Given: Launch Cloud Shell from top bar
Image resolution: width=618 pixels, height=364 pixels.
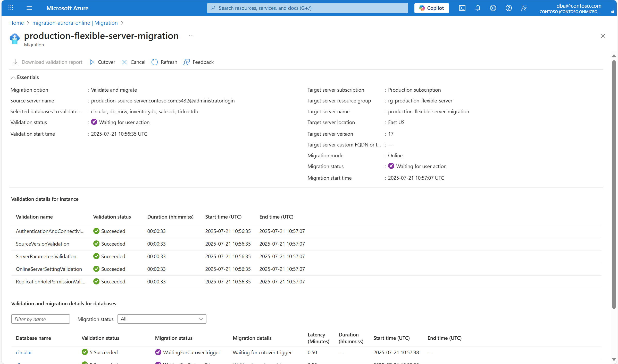Looking at the screenshot, I should (462, 8).
